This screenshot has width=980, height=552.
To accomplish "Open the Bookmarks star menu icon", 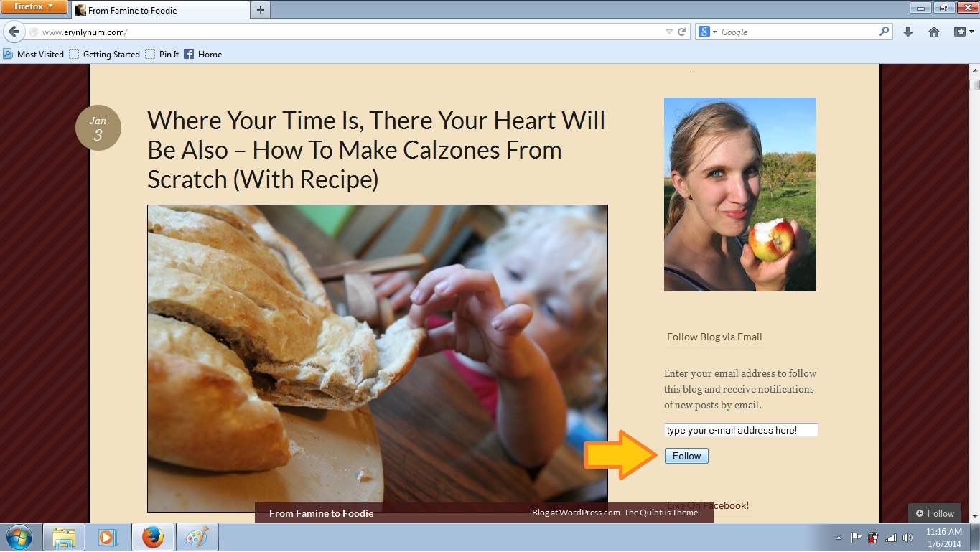I will (961, 32).
